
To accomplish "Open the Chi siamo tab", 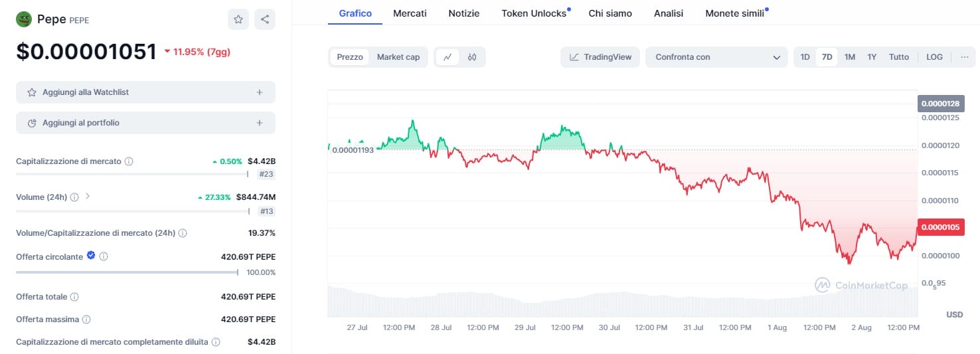I will point(610,13).
